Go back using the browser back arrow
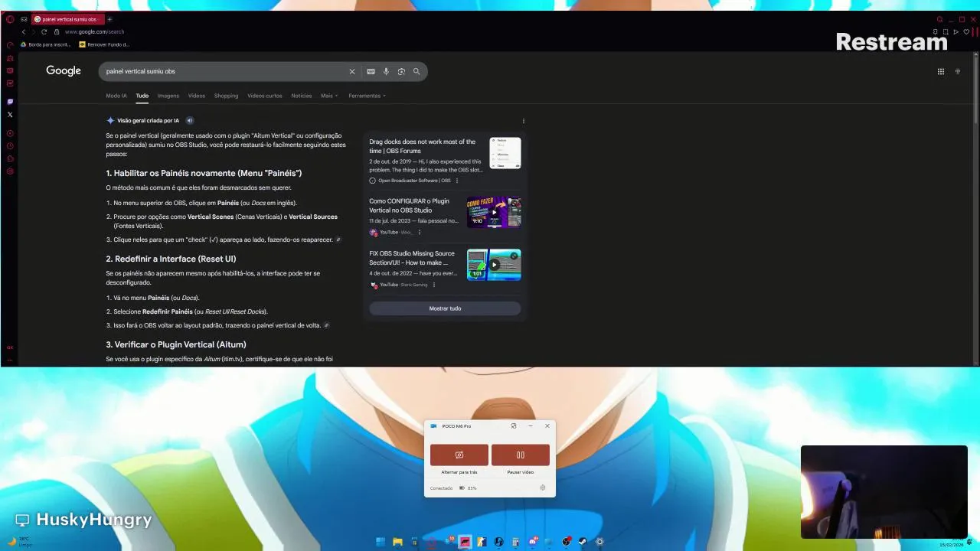This screenshot has height=551, width=980. tap(24, 31)
